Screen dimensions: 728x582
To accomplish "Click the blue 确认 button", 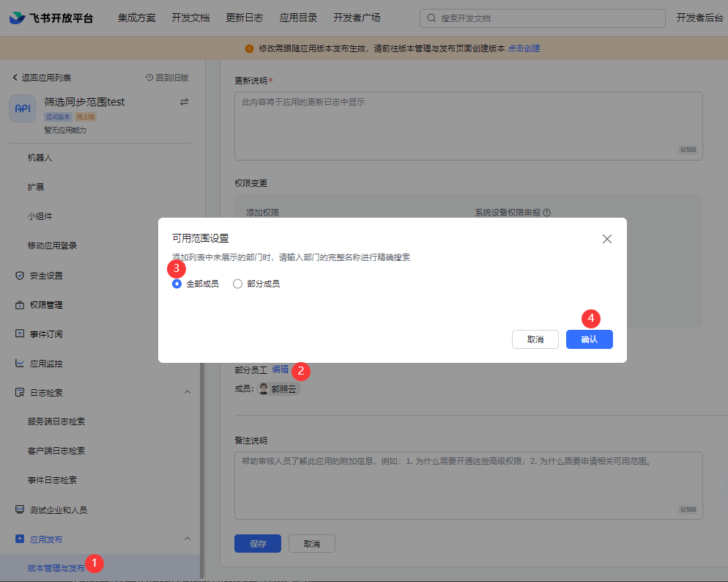I will pos(589,339).
